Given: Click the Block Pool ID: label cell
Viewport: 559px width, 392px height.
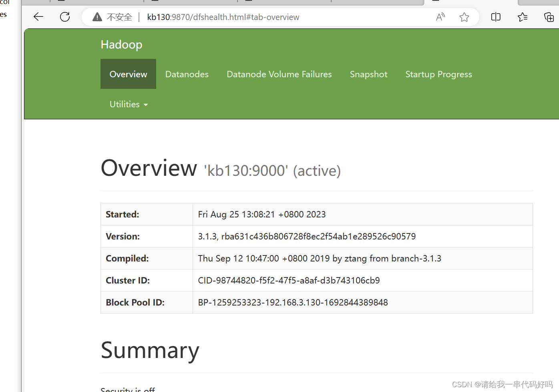Looking at the screenshot, I should pos(147,302).
